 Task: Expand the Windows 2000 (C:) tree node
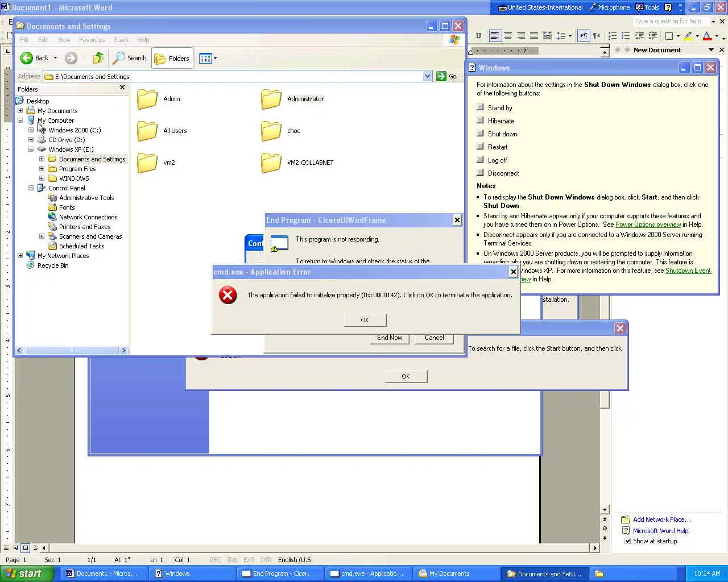pos(31,130)
